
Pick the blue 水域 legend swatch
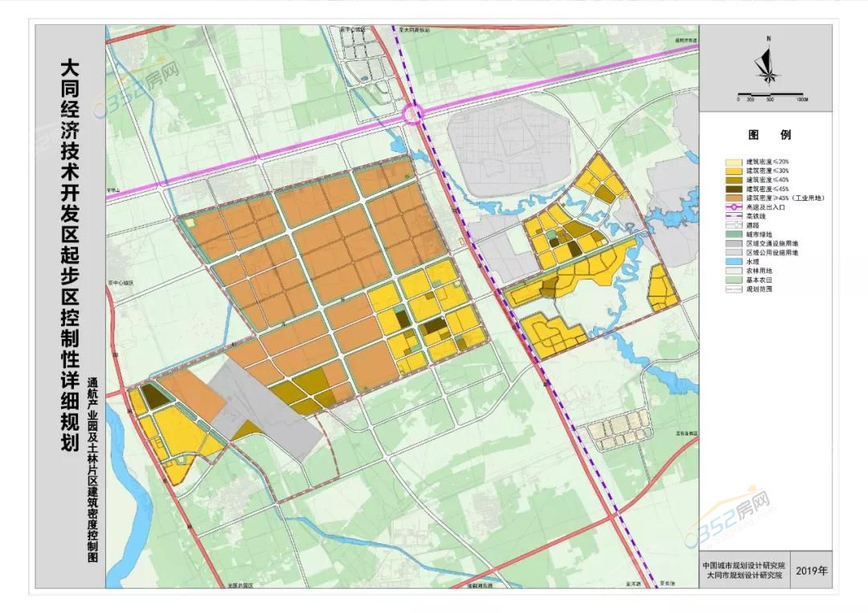735,261
